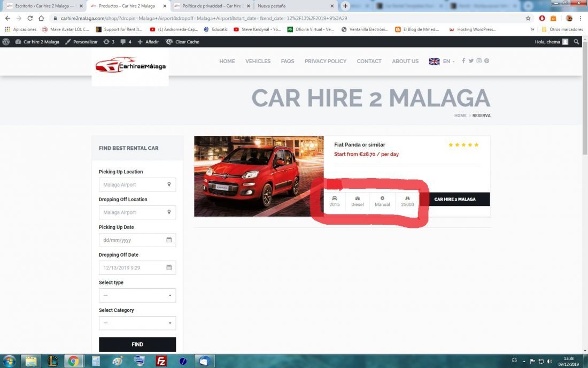Click the address bar URL

click(204, 18)
